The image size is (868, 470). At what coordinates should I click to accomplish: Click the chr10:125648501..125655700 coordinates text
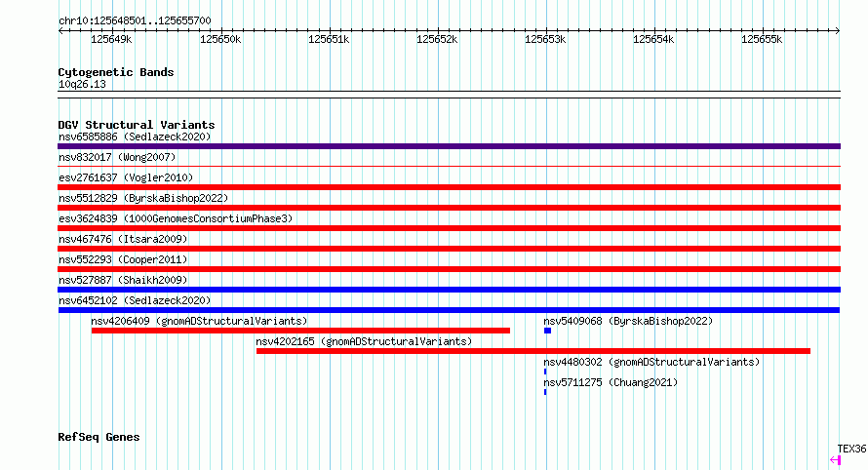pos(135,20)
